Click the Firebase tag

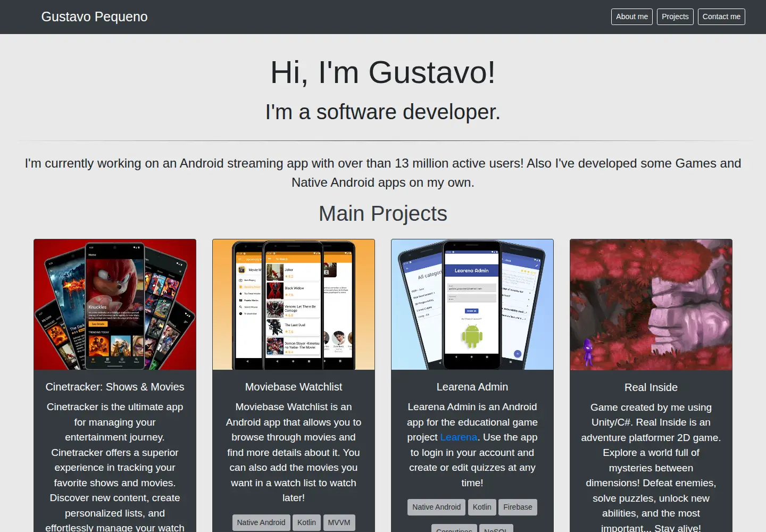click(x=518, y=507)
